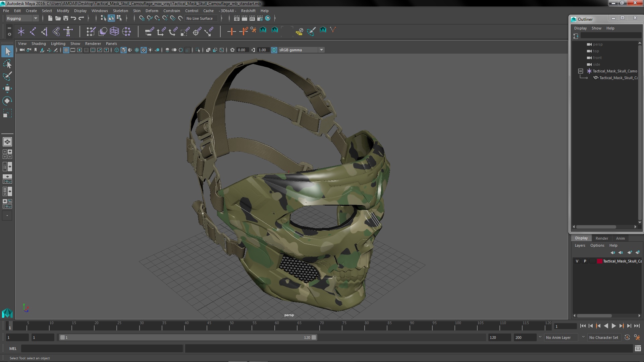Viewport: 644px width, 362px height.
Task: Click the Create IK Handle shelf icon
Action: (x=45, y=32)
